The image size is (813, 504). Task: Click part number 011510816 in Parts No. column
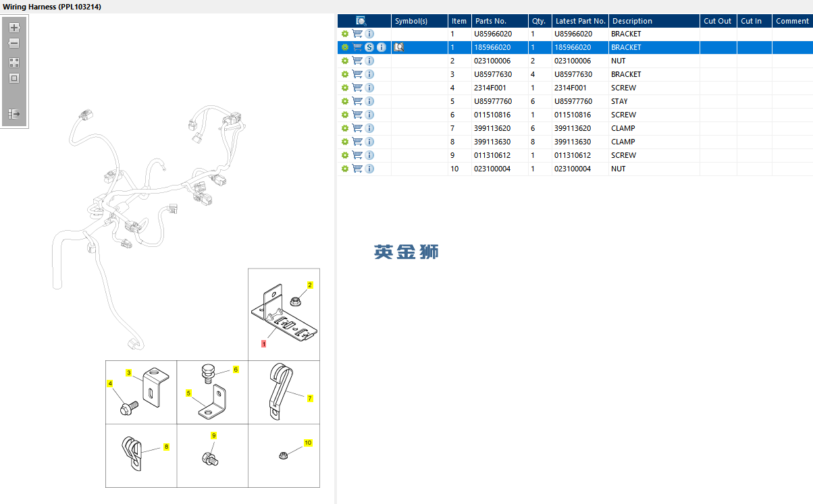tap(492, 115)
